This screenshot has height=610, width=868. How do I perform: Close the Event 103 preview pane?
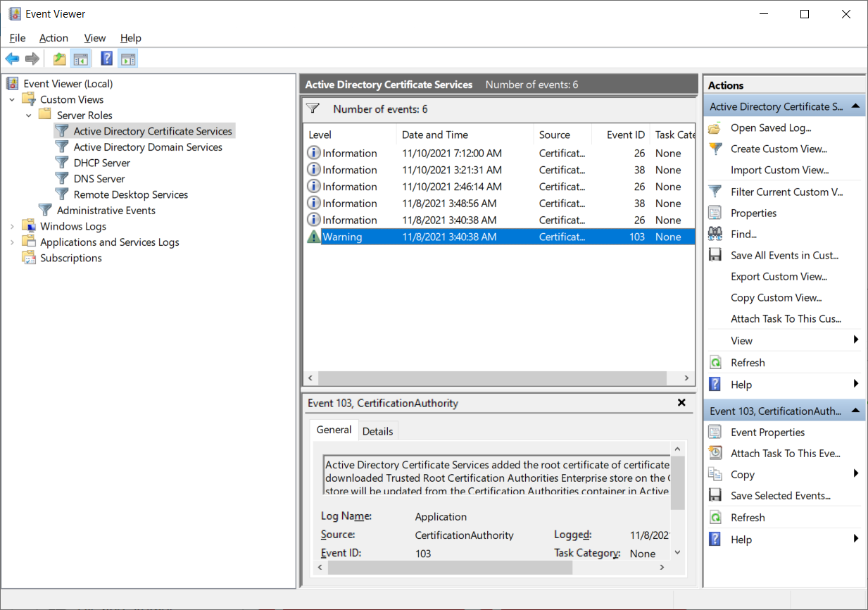(681, 403)
